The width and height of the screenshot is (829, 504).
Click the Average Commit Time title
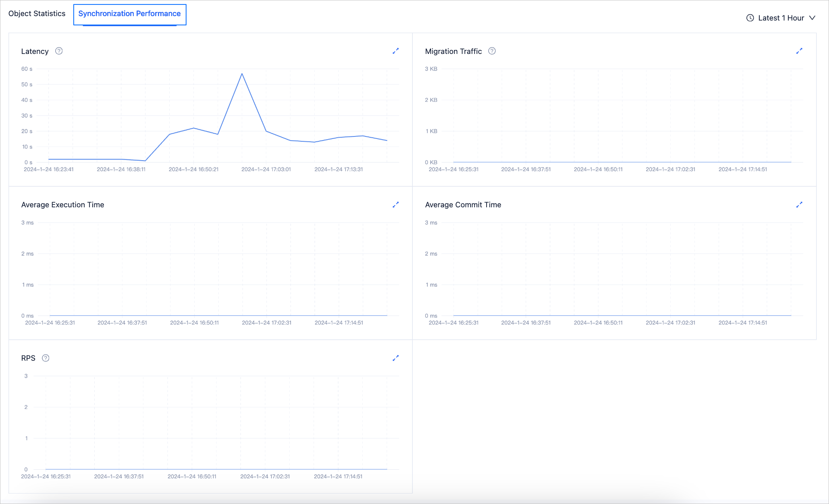tap(463, 205)
